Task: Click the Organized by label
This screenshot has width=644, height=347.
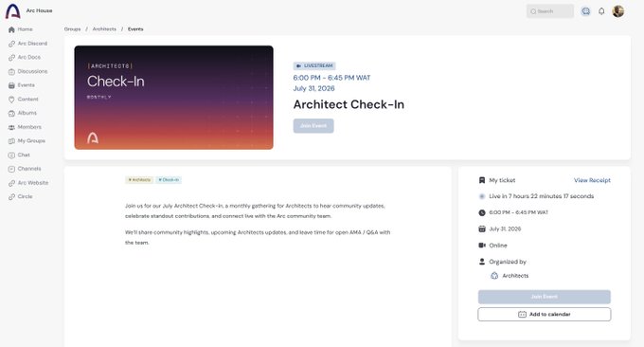Action: point(508,262)
